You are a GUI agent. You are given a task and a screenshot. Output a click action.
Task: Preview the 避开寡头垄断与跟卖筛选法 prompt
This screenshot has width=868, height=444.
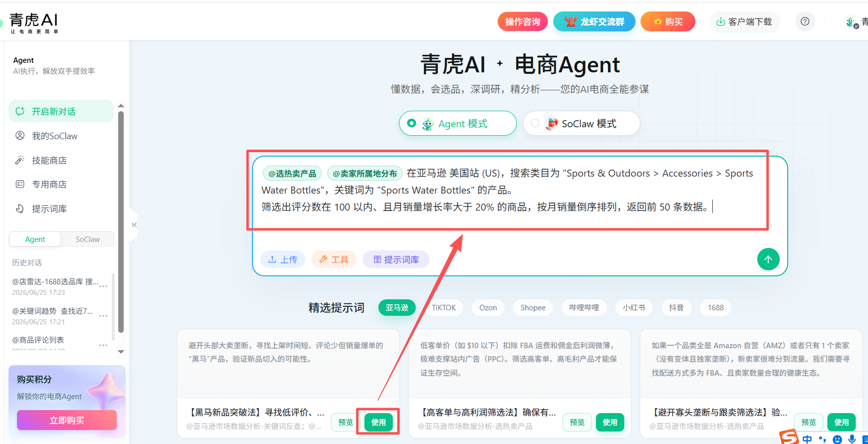809,422
